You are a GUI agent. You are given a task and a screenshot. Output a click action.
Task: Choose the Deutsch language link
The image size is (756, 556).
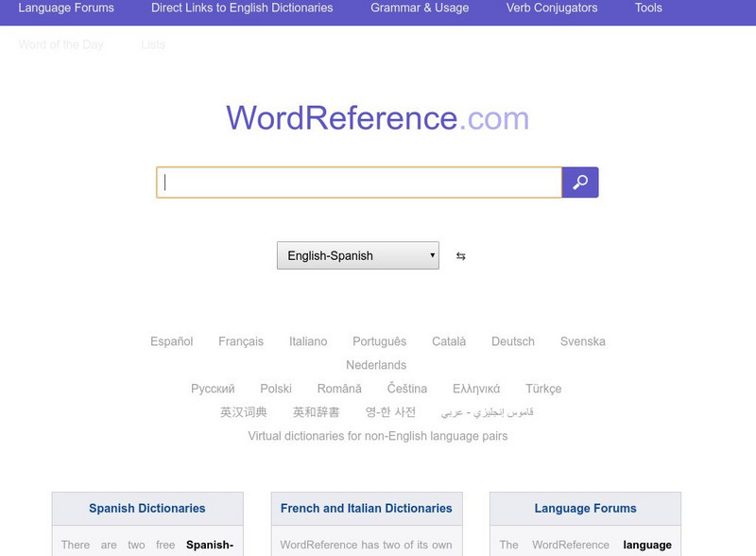coord(513,341)
